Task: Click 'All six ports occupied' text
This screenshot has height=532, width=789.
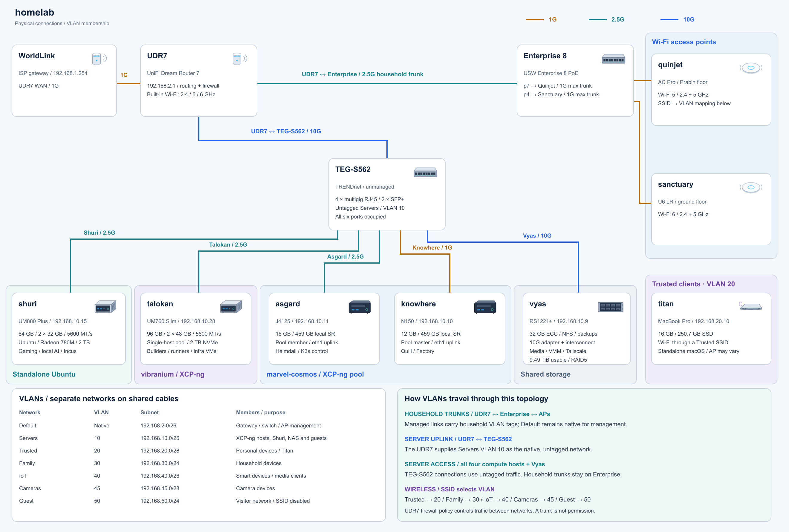Action: coord(360,216)
